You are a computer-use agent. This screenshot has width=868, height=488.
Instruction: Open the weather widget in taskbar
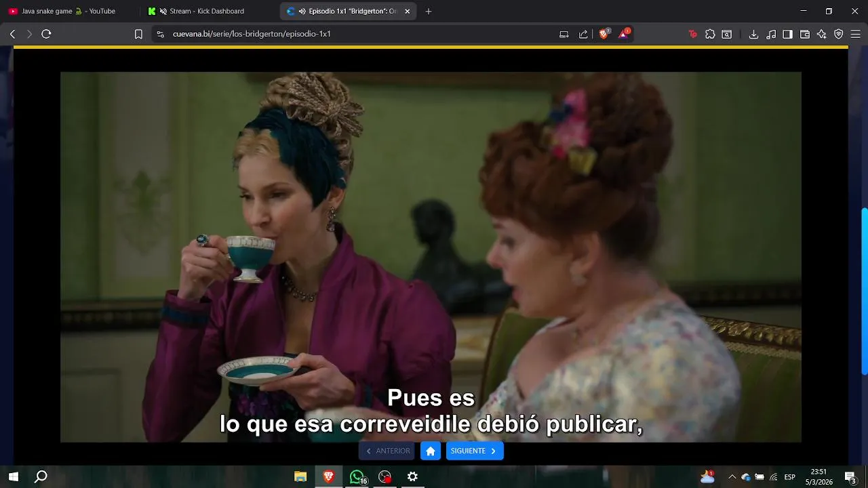[x=707, y=476]
